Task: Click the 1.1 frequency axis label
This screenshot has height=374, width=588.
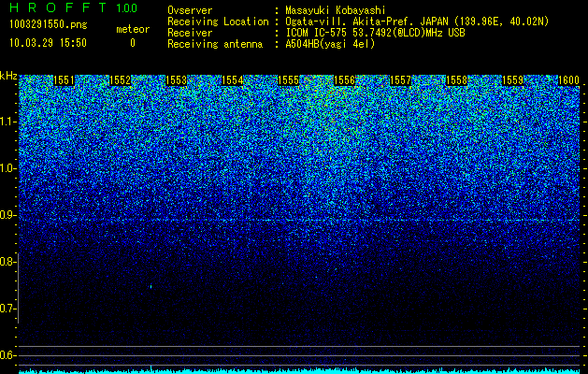Action: click(x=7, y=122)
